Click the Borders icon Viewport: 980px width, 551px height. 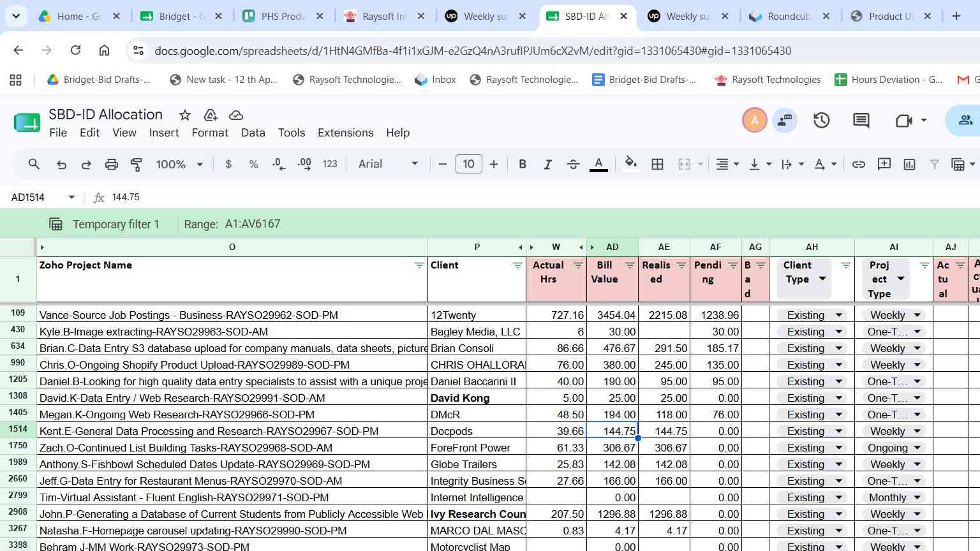(x=657, y=165)
